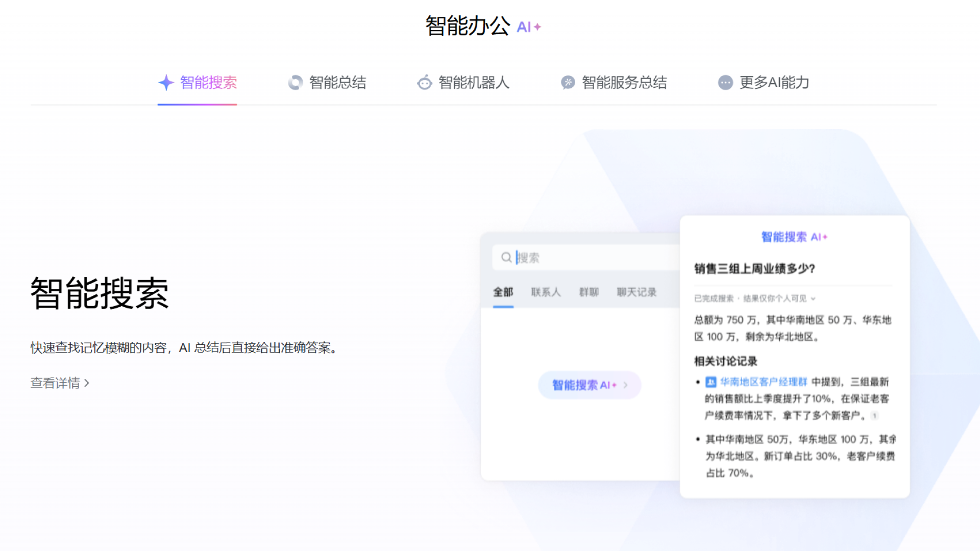Select the star icon beside 智能搜索
Image resolution: width=980 pixels, height=551 pixels.
click(x=165, y=82)
